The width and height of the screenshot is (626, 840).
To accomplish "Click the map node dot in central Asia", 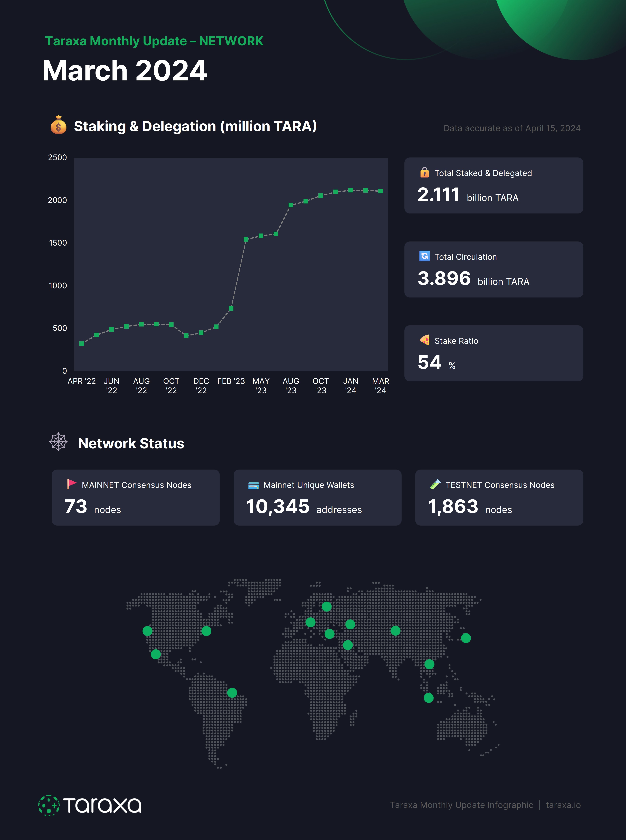I will 395,630.
